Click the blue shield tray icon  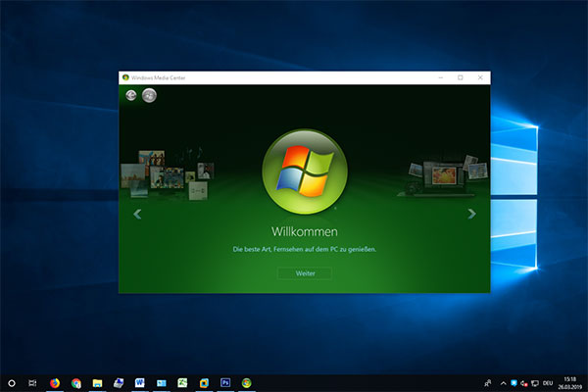[x=514, y=383]
